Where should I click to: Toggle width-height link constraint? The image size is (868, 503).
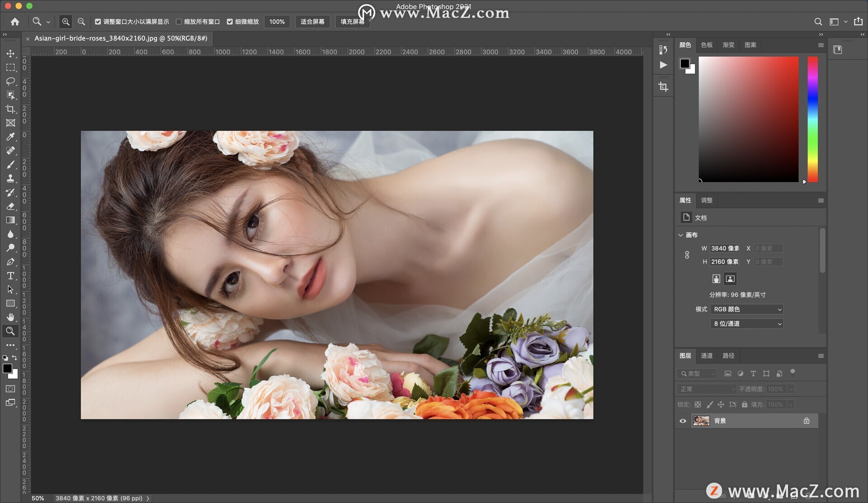pos(687,255)
